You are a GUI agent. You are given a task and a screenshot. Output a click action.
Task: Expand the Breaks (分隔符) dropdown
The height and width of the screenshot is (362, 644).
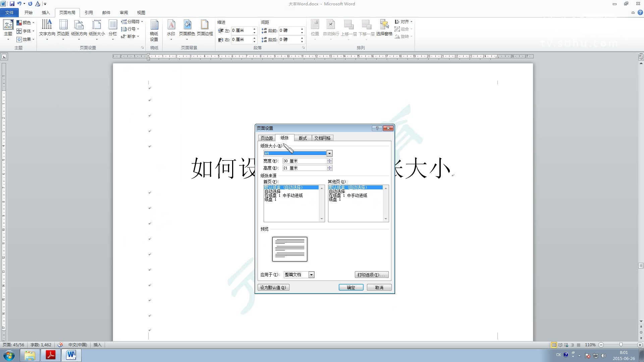tap(132, 21)
